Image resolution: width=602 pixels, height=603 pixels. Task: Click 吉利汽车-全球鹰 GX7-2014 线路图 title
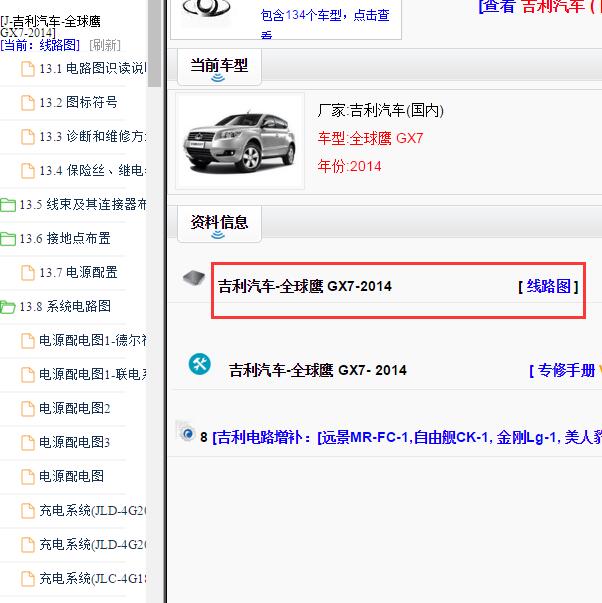coord(305,287)
